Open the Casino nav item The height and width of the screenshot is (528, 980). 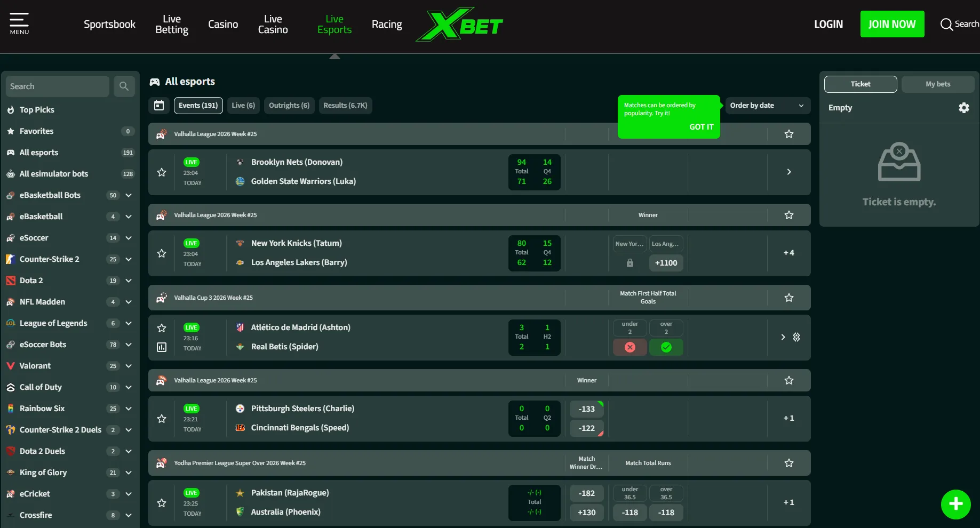[x=223, y=25]
